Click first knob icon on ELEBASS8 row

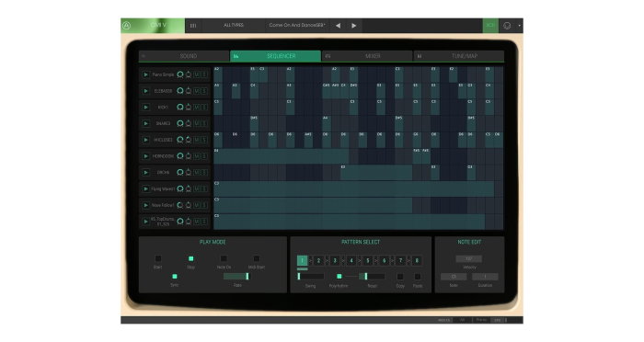tap(180, 91)
